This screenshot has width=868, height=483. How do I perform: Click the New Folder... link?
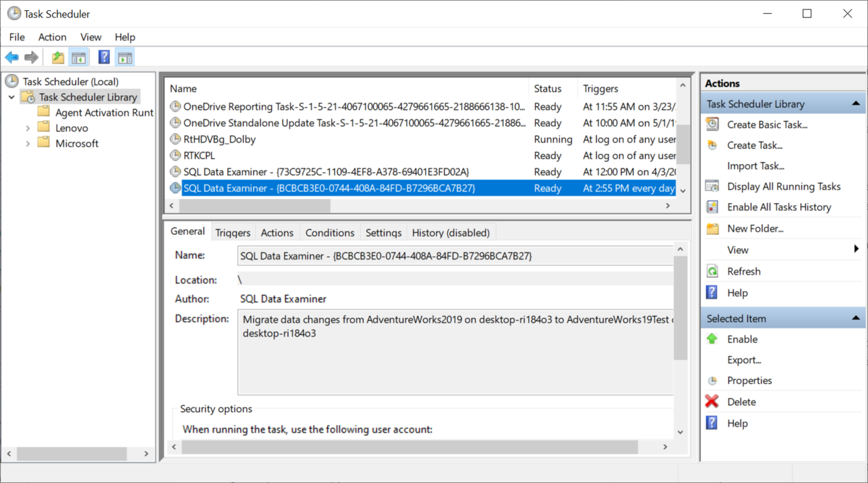(x=755, y=228)
